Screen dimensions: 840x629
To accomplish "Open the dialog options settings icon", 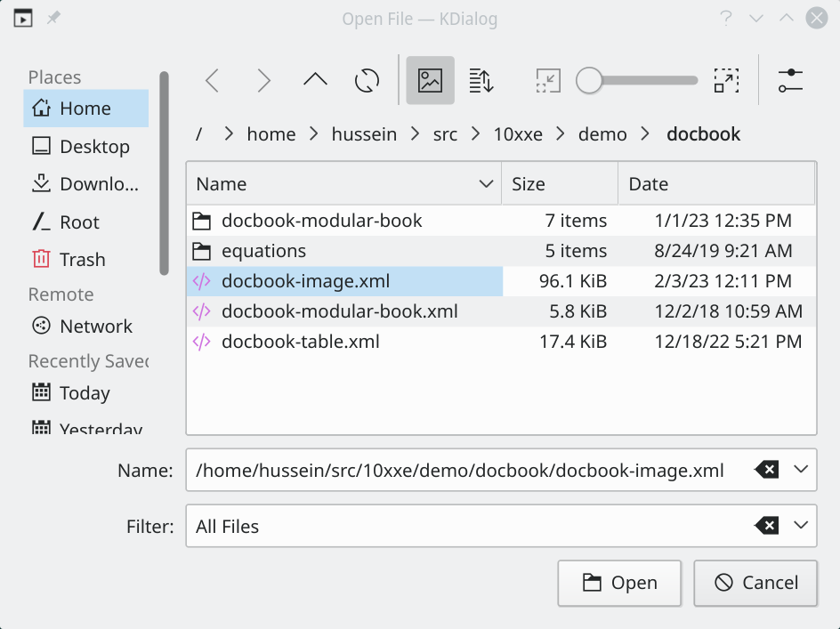I will 791,81.
